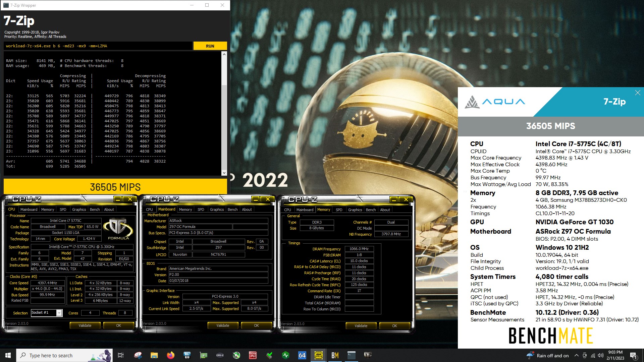Click the 7-Zip benchmark command line field
Screen dimensions: 644x362
point(98,46)
